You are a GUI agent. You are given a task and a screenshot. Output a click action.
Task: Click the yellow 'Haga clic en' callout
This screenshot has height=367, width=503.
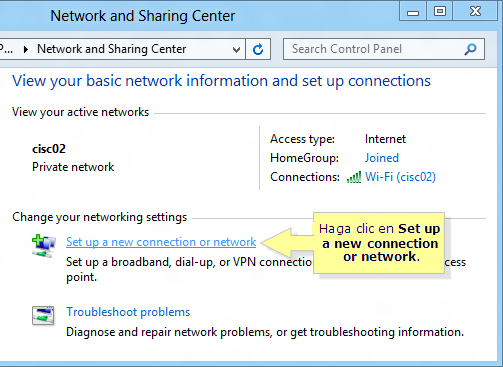coord(379,243)
